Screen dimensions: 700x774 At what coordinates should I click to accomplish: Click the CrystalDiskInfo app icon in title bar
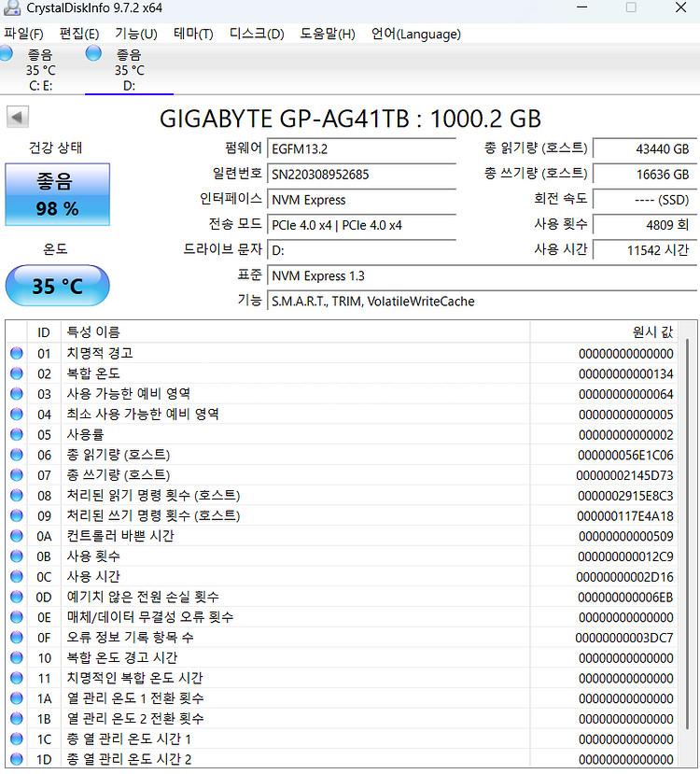tap(11, 7)
